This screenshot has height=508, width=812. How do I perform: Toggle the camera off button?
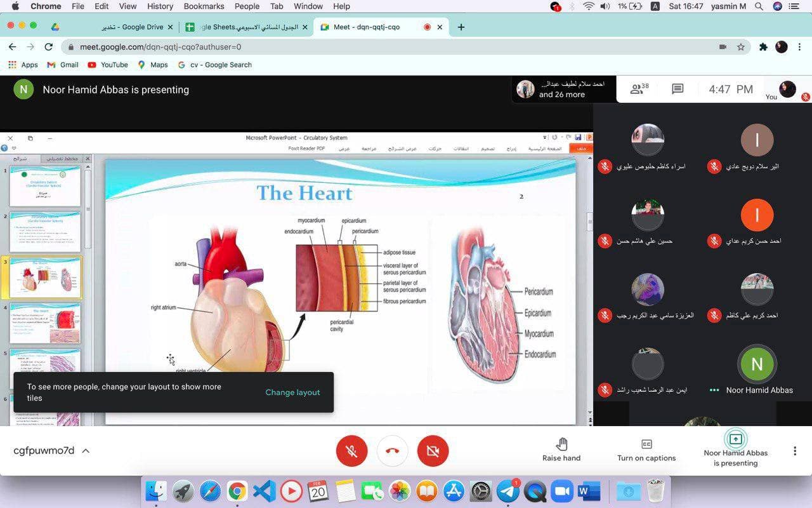pyautogui.click(x=433, y=451)
